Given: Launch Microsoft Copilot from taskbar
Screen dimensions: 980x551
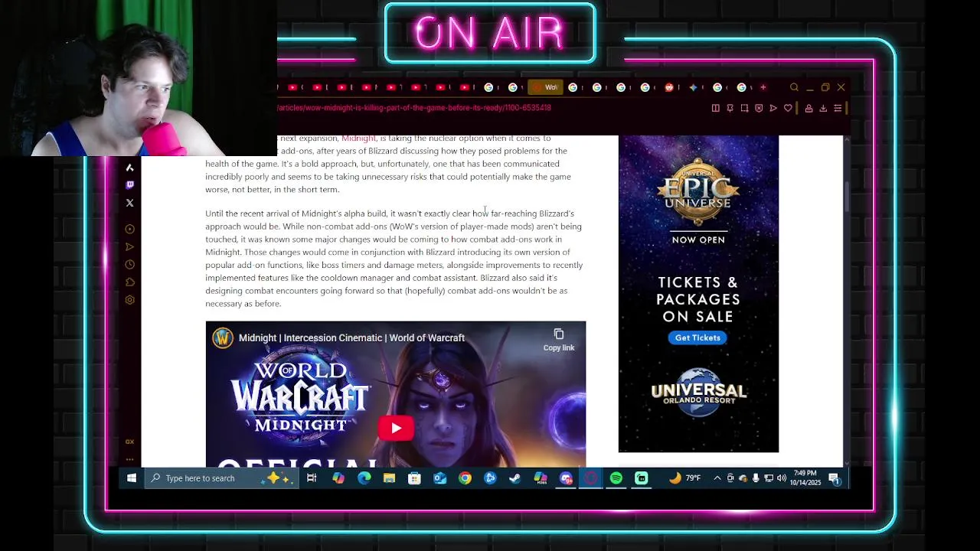Looking at the screenshot, I should 338,478.
